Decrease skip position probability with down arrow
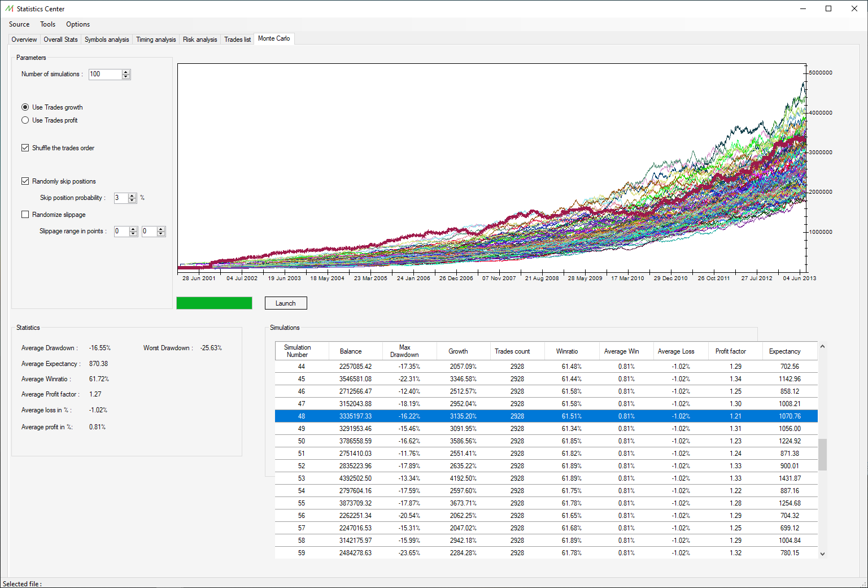 (x=133, y=201)
